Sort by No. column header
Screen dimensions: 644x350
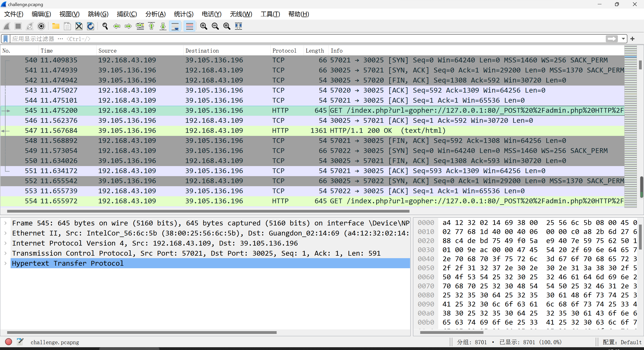coord(20,51)
